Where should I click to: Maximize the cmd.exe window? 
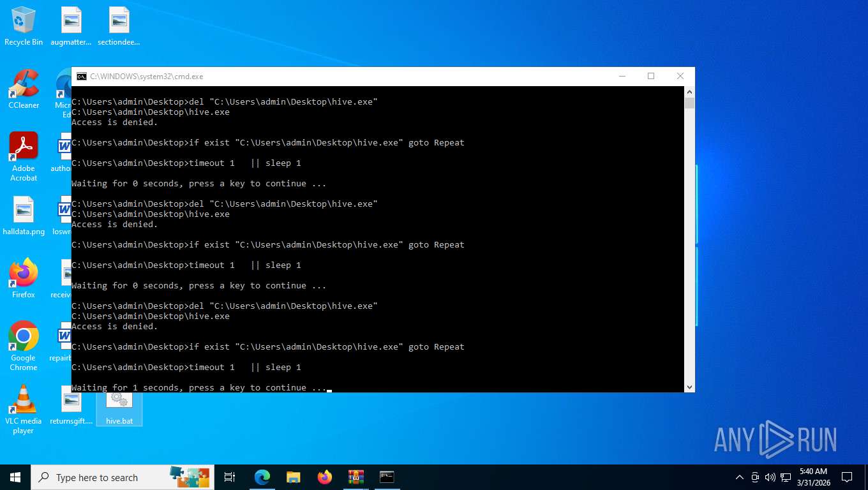coord(651,77)
